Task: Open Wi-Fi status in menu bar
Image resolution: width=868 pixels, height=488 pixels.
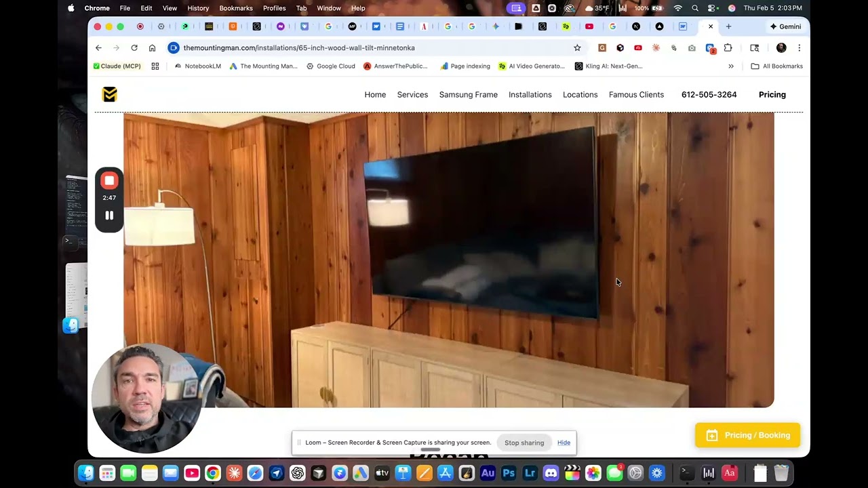Action: [x=677, y=8]
